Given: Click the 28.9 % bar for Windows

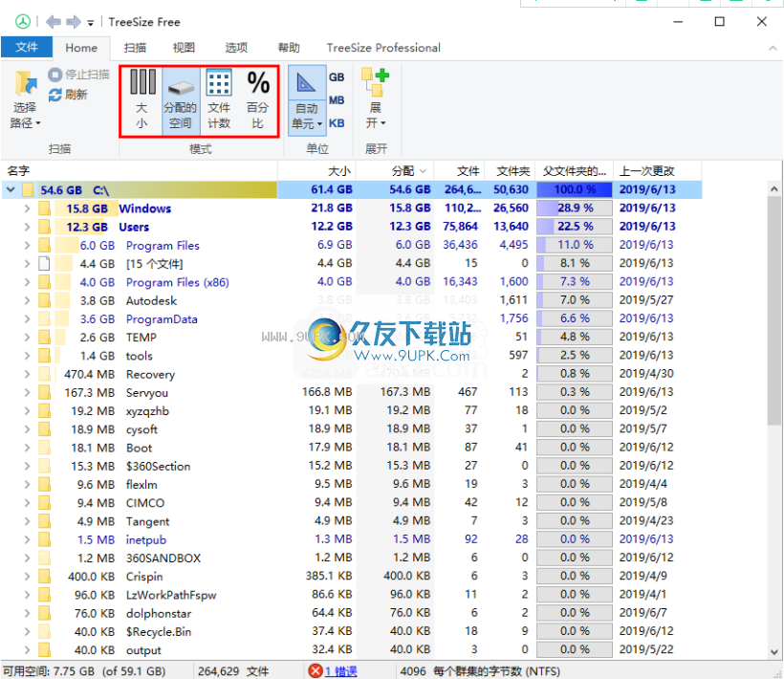Looking at the screenshot, I should 575,208.
